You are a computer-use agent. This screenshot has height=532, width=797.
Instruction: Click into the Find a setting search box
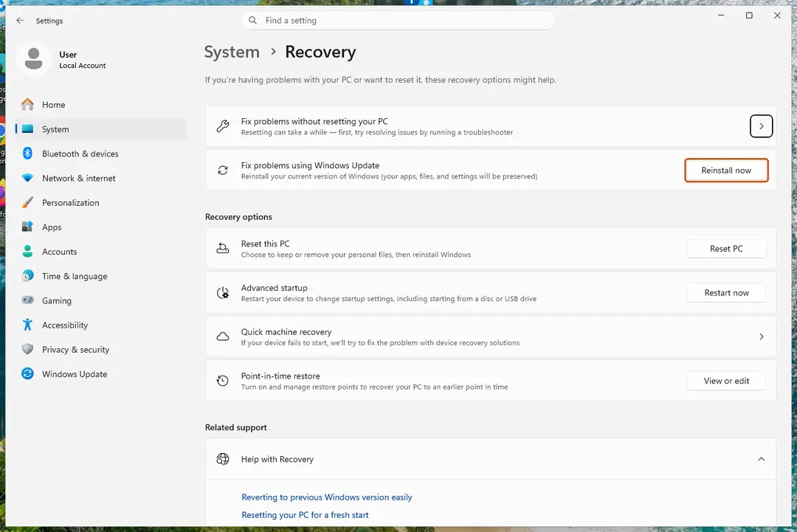point(398,21)
